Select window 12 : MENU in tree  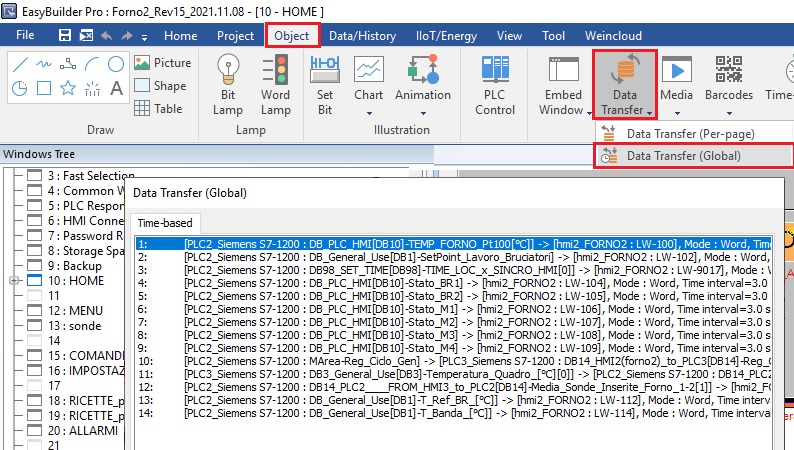pyautogui.click(x=75, y=310)
